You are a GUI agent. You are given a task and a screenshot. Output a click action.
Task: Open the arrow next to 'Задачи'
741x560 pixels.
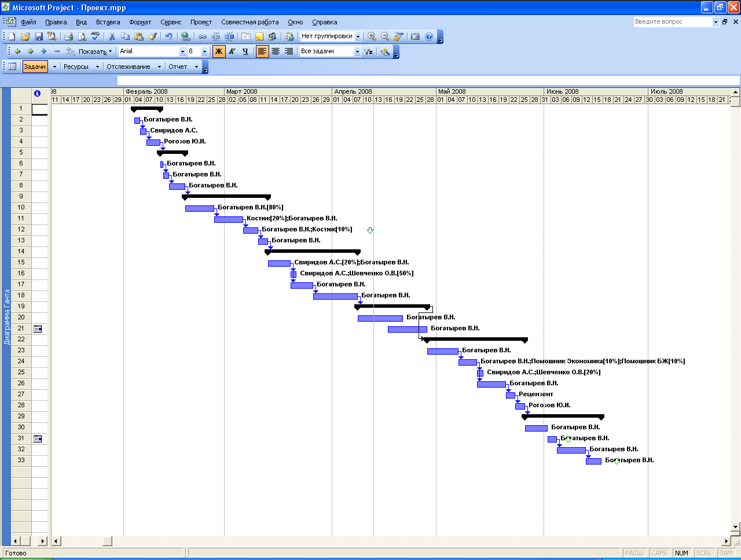click(x=54, y=67)
